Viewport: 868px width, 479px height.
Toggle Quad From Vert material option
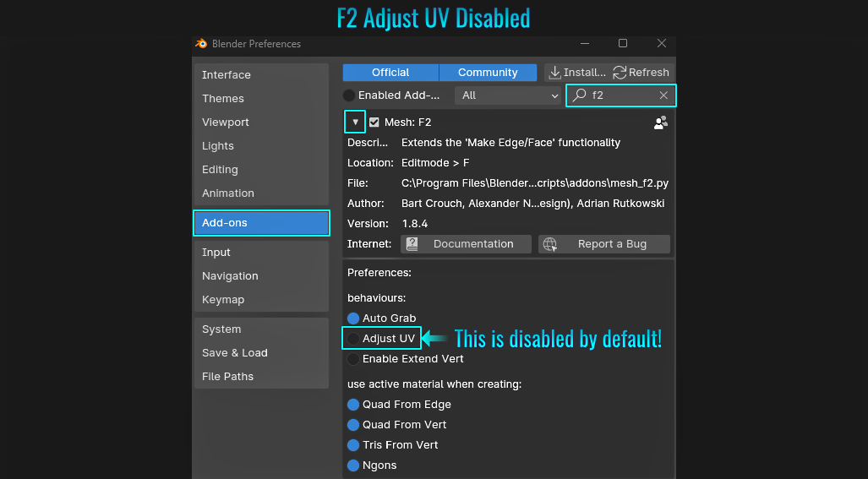pyautogui.click(x=353, y=425)
